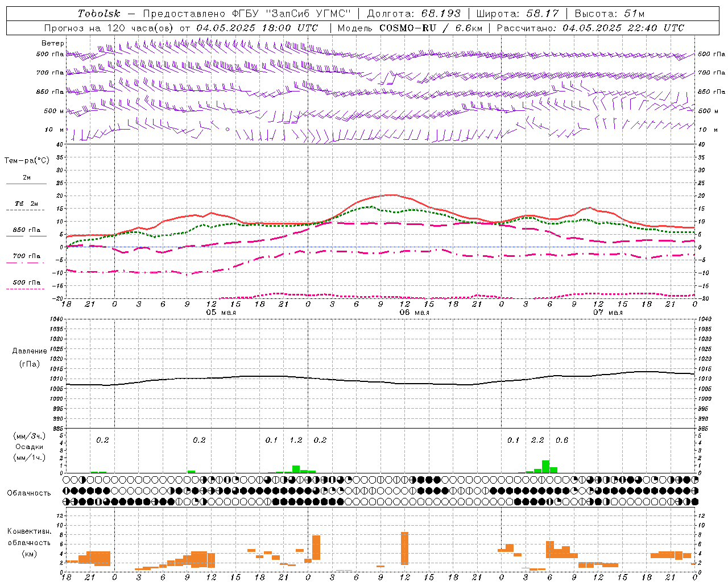Click the 'Конвективн.' convective cloud label
The height and width of the screenshot is (582, 728).
(x=30, y=531)
